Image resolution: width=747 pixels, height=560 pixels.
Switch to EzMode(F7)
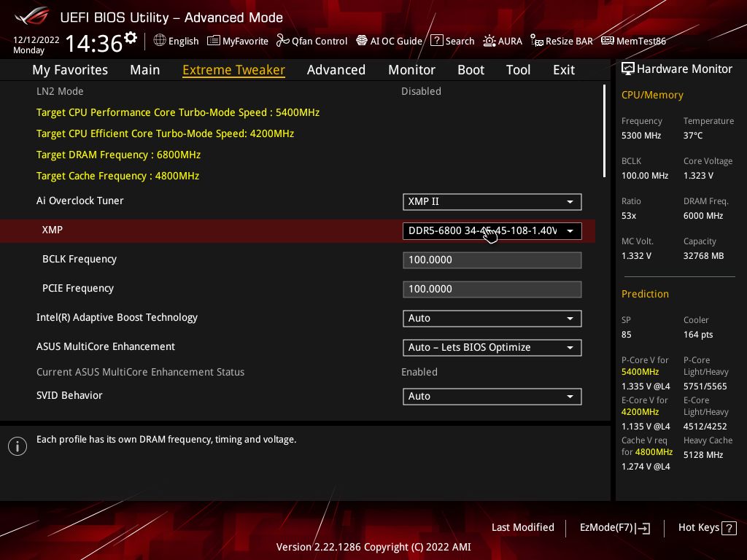coord(614,528)
